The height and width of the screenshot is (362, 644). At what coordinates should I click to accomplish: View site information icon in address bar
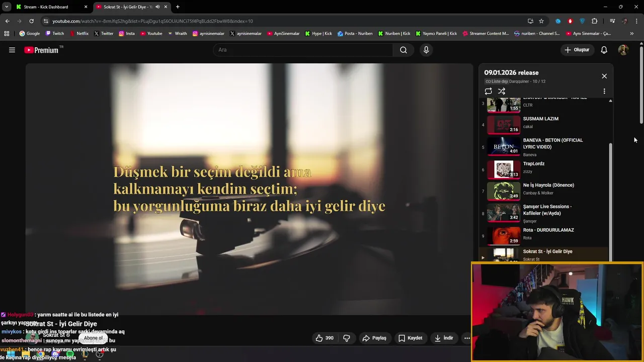coord(46,21)
